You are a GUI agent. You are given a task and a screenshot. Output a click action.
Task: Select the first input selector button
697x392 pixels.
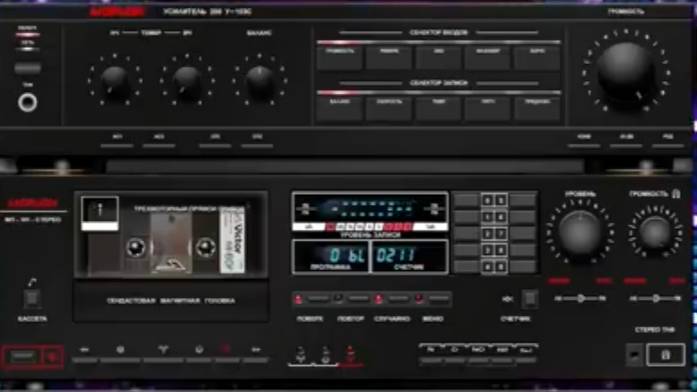(340, 58)
